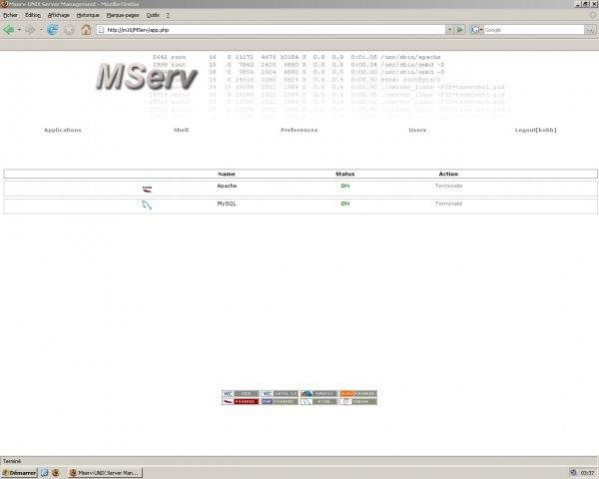
Task: Open the Démarrer start button
Action: (x=19, y=473)
